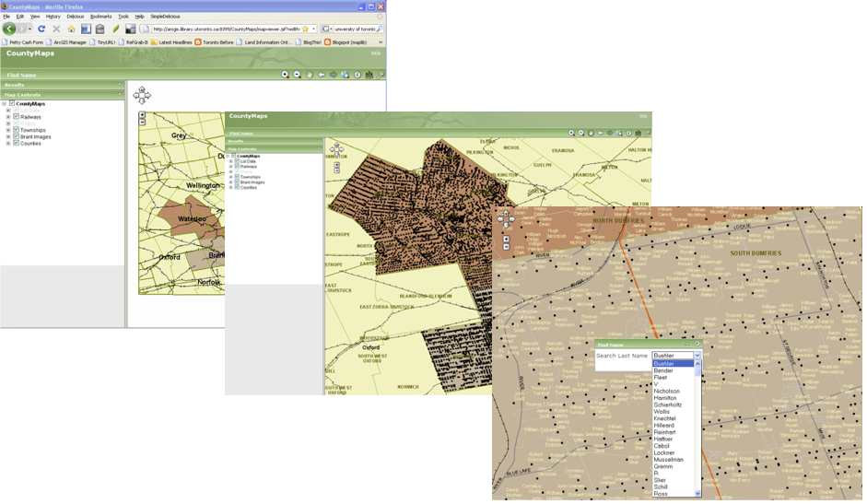Select Zoom Out tool in middle CountyMaps window
Image resolution: width=867 pixels, height=504 pixels.
point(581,133)
